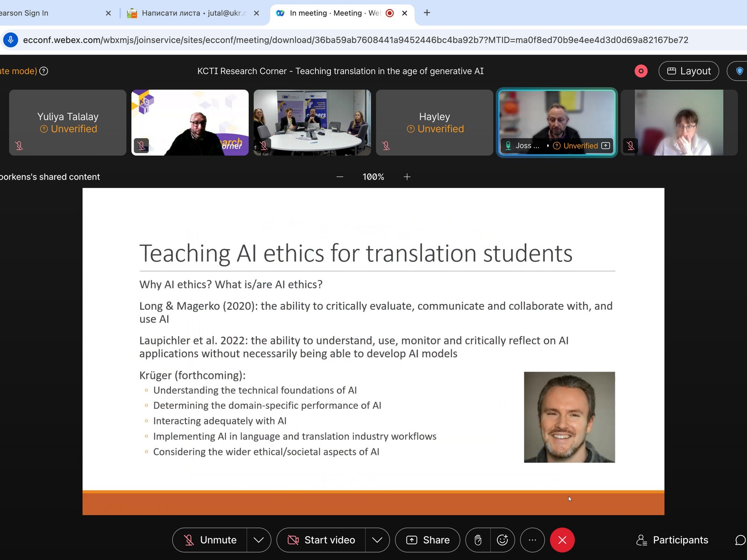Start video camera

pyautogui.click(x=321, y=540)
